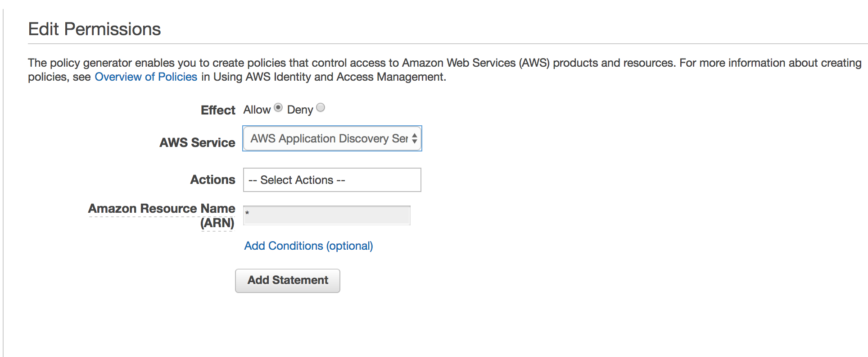The image size is (868, 357).
Task: Click the AWS Service field label
Action: [197, 142]
